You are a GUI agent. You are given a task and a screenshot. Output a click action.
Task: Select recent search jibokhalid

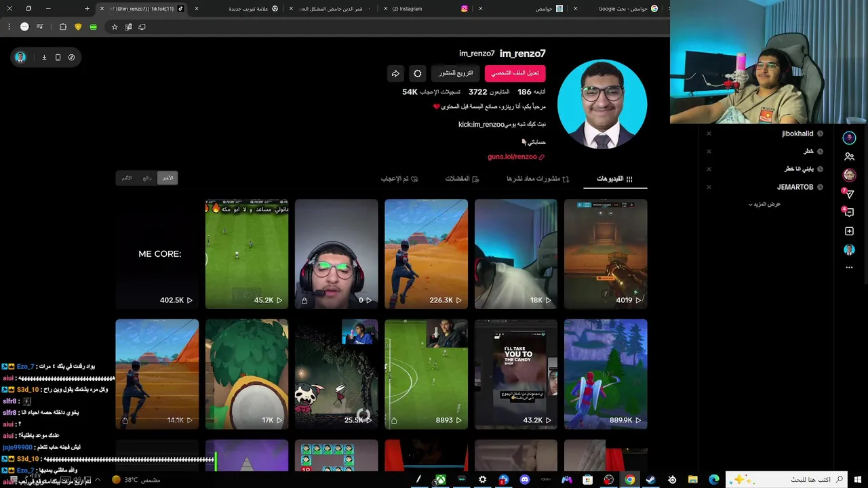coord(797,134)
